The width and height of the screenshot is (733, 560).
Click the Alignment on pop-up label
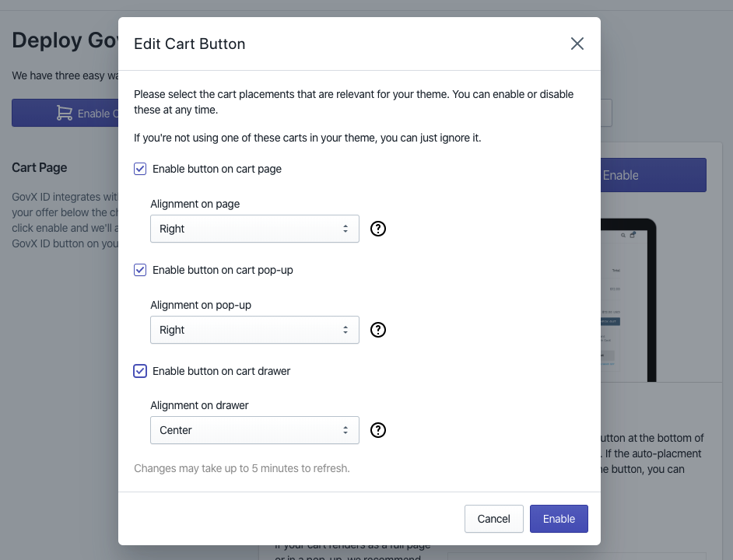coord(201,305)
